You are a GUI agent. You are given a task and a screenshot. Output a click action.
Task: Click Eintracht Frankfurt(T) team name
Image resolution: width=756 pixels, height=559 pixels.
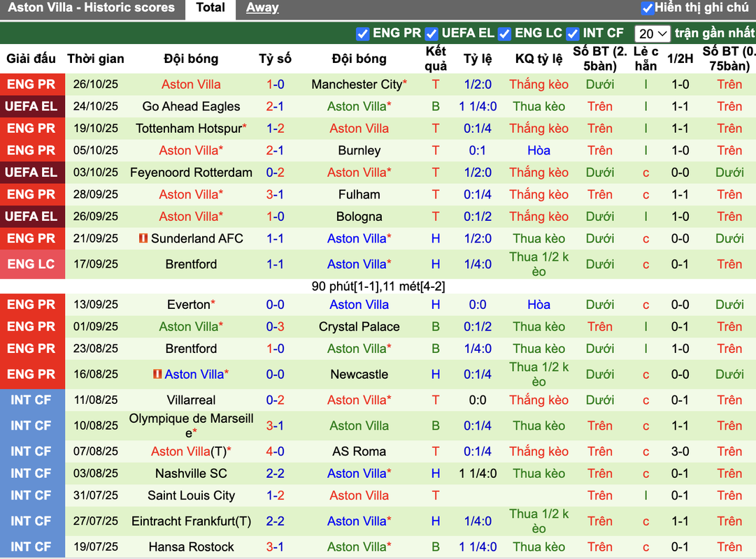tap(191, 521)
